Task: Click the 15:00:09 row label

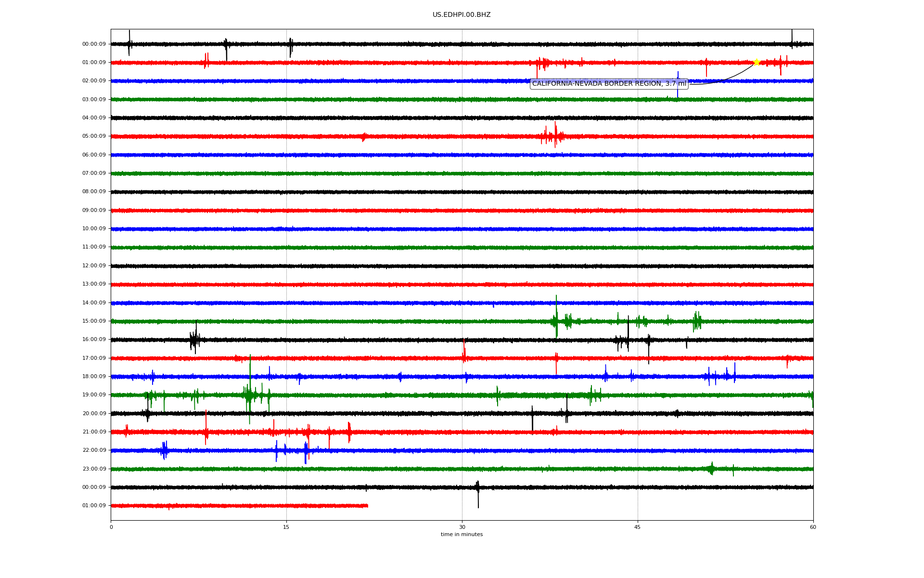Action: click(94, 321)
